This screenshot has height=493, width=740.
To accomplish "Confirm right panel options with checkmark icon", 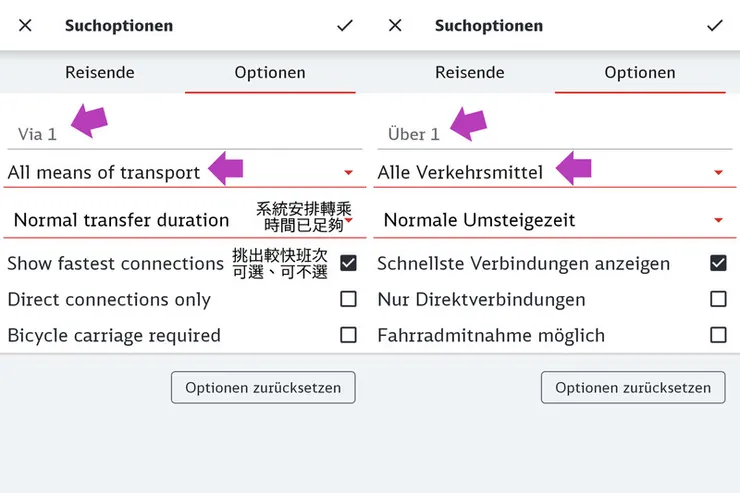I will tap(715, 26).
